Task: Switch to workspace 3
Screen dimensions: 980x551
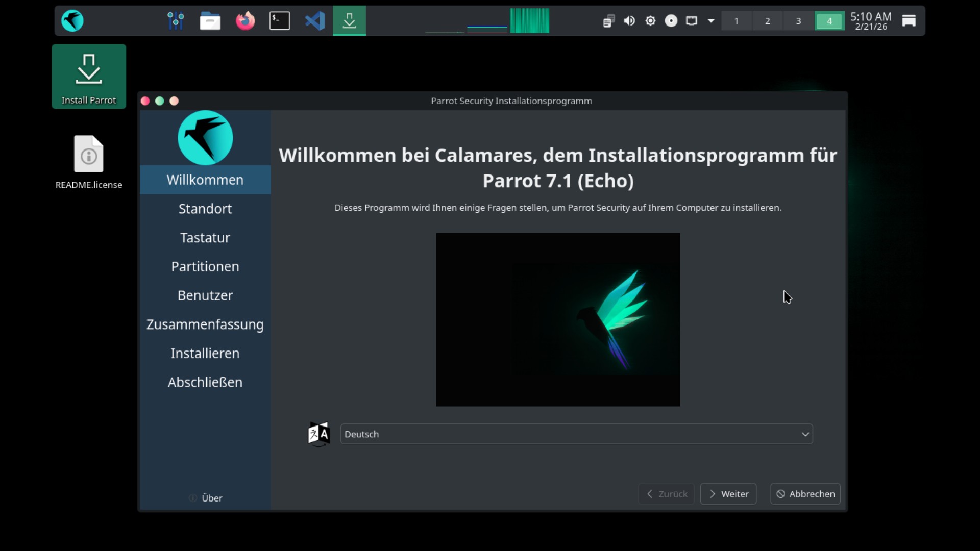Action: click(798, 21)
